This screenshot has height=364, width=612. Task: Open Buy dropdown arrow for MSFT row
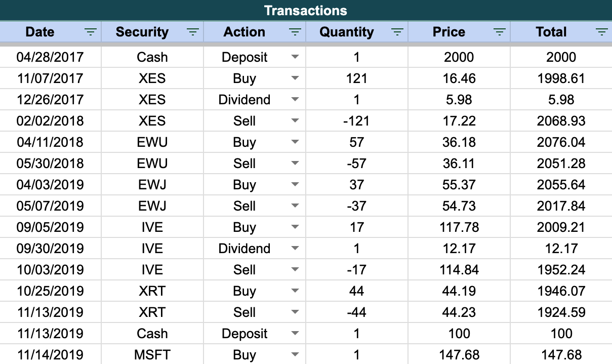[x=295, y=355]
